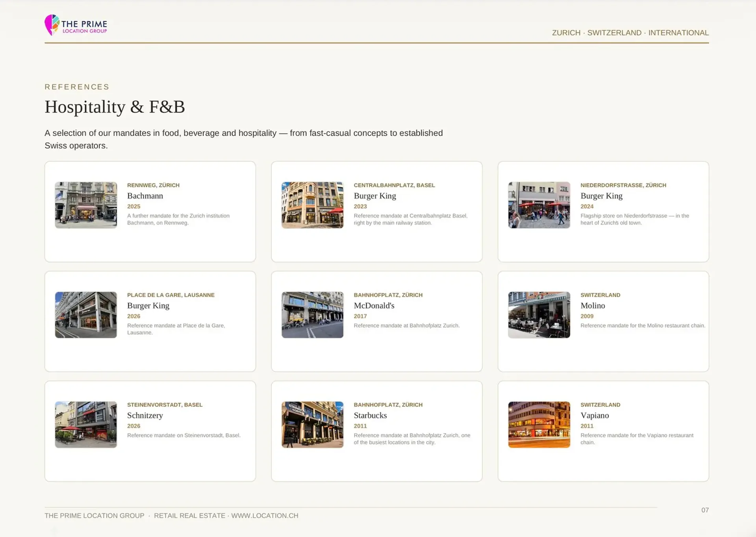Click the Hospitality & F&B heading
This screenshot has width=756, height=537.
pyautogui.click(x=115, y=107)
